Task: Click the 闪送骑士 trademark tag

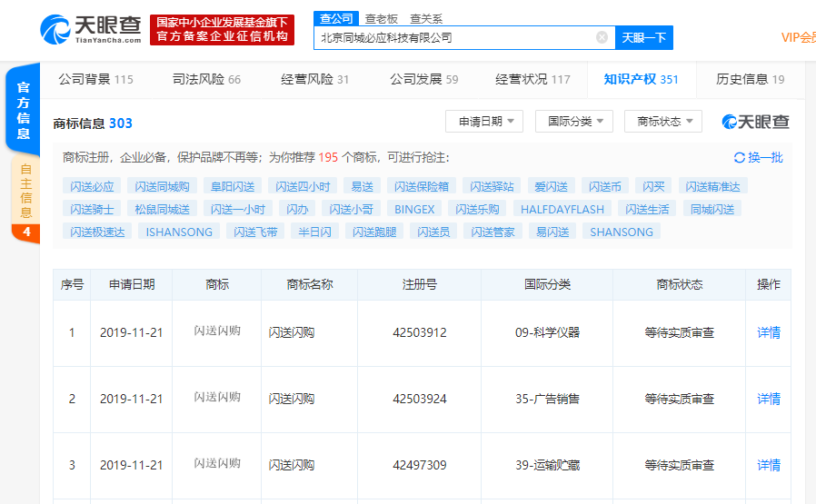Action: click(92, 209)
